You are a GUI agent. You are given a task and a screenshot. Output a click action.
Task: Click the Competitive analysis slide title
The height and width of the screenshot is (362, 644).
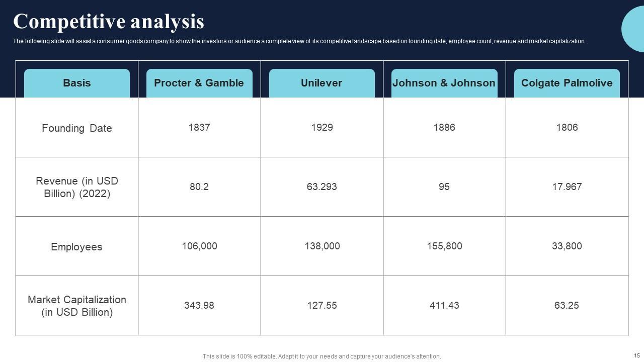[x=109, y=22]
